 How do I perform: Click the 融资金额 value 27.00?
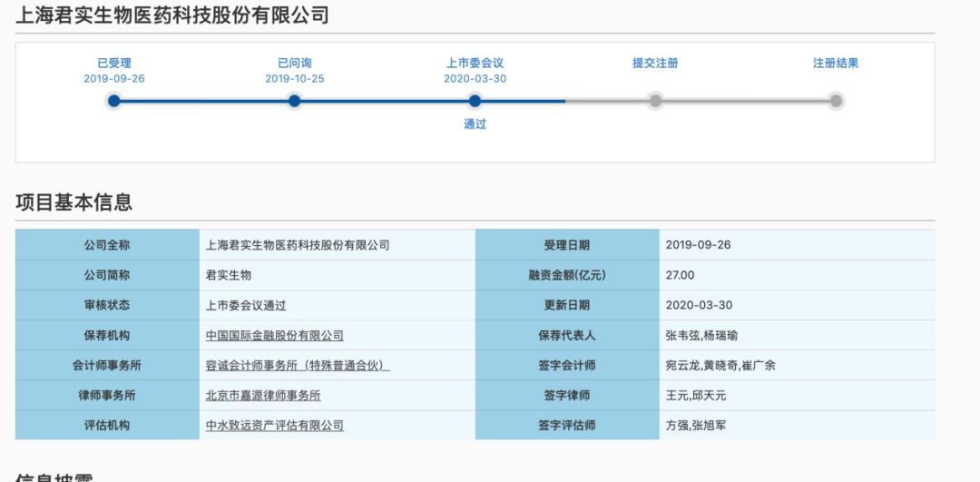click(x=680, y=275)
